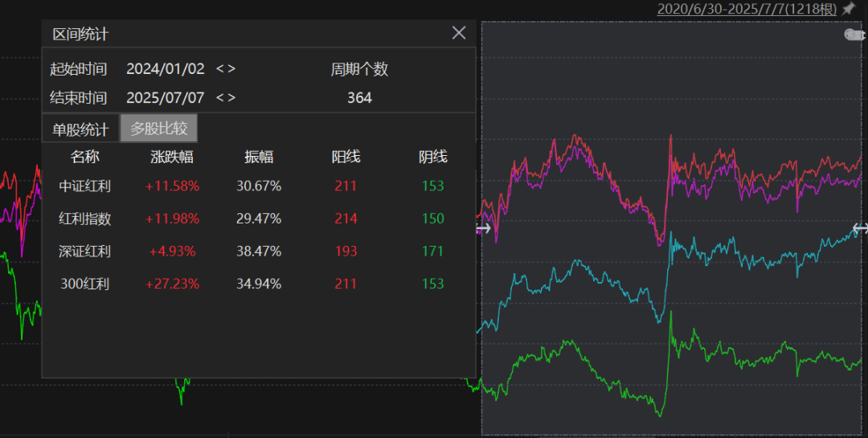Click the close tag on selected region
This screenshot has height=438, width=868.
pos(854,35)
